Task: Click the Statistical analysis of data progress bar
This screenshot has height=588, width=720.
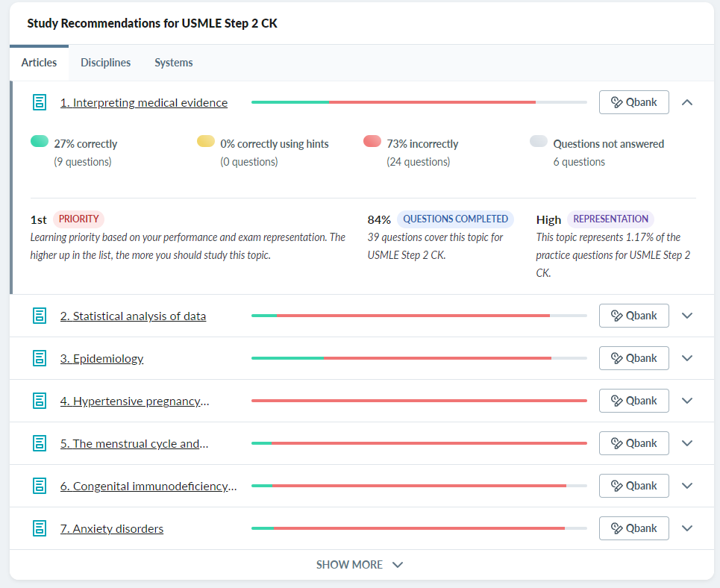Action: 419,316
